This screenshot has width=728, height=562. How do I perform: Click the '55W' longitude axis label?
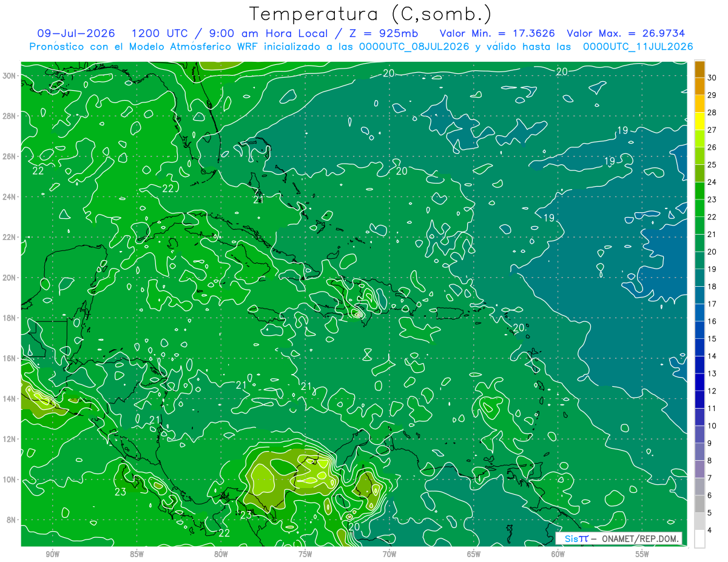point(642,554)
